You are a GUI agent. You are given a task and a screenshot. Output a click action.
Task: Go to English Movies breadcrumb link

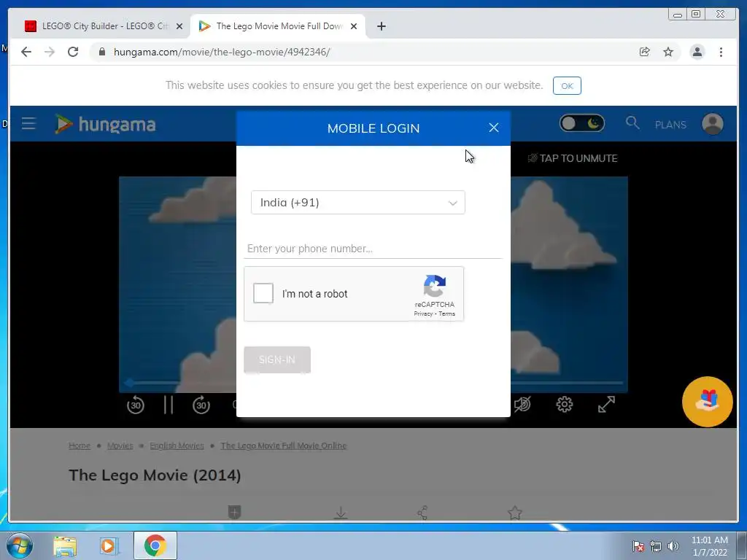click(x=177, y=446)
